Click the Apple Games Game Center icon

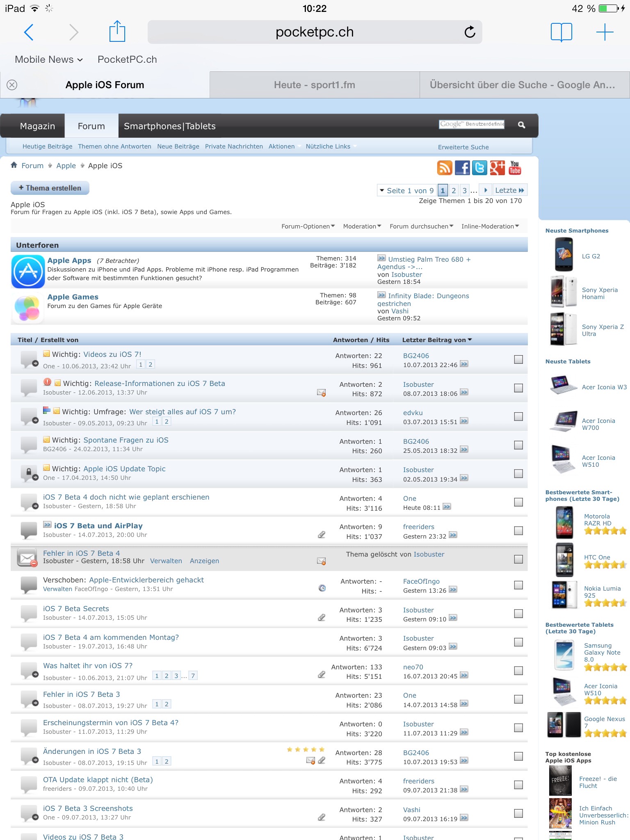pos(27,308)
